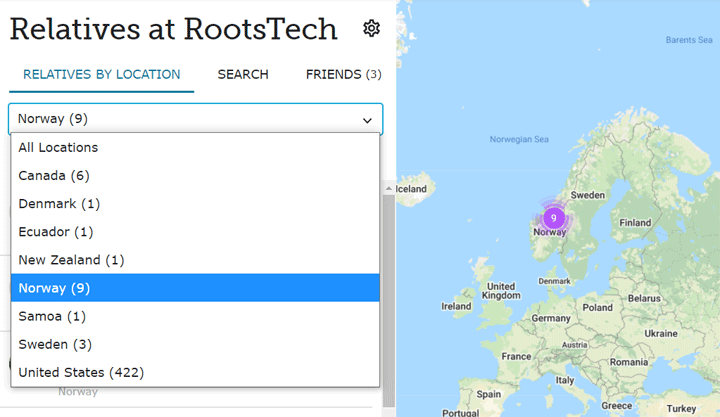Click the Norwegian Sea label on the map
Screen dimensions: 720x417
coord(519,139)
